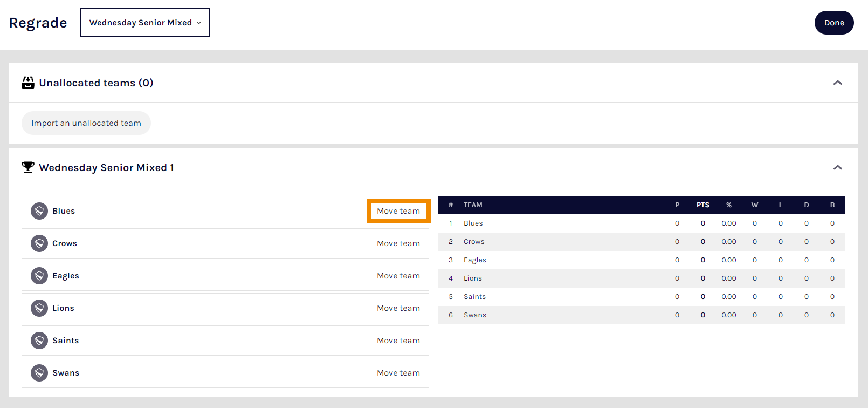Select the Lions row in the team list
Screen dimensions: 868x408
(x=225, y=308)
